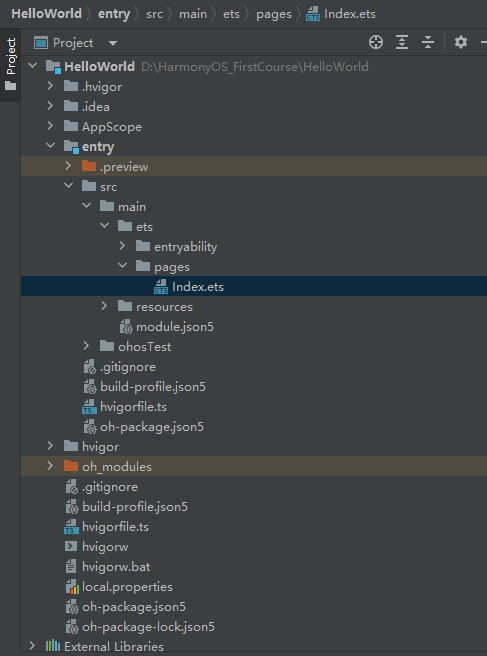The image size is (487, 656).
Task: Click ets in the breadcrumb path
Action: pos(231,14)
